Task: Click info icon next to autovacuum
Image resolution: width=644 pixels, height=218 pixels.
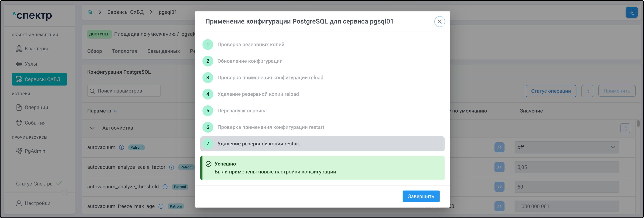Action: [x=121, y=147]
